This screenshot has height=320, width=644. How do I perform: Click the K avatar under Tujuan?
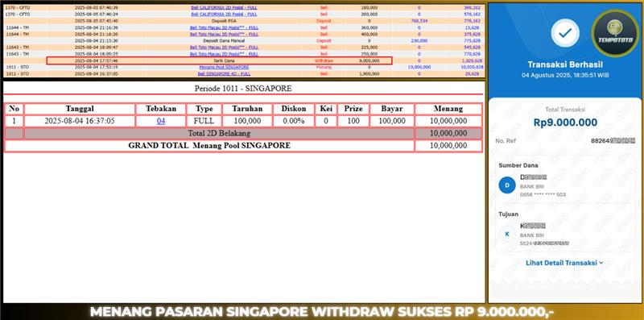point(507,234)
